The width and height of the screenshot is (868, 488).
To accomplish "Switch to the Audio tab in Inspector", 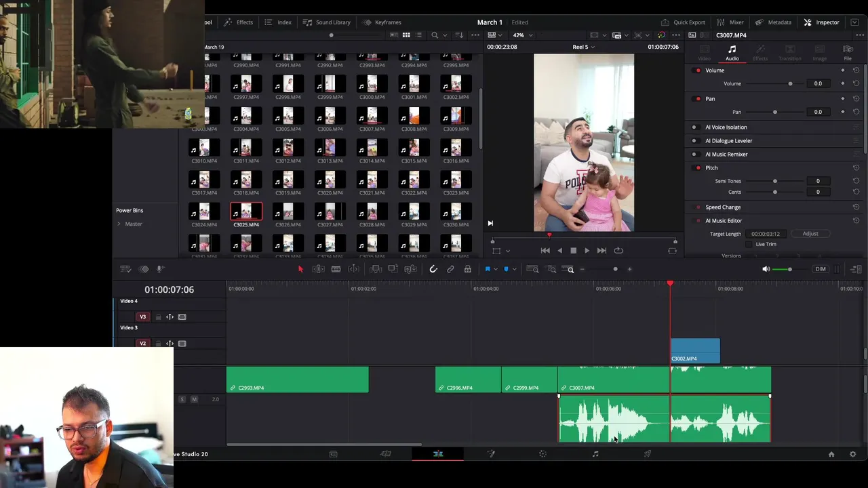I will (732, 53).
